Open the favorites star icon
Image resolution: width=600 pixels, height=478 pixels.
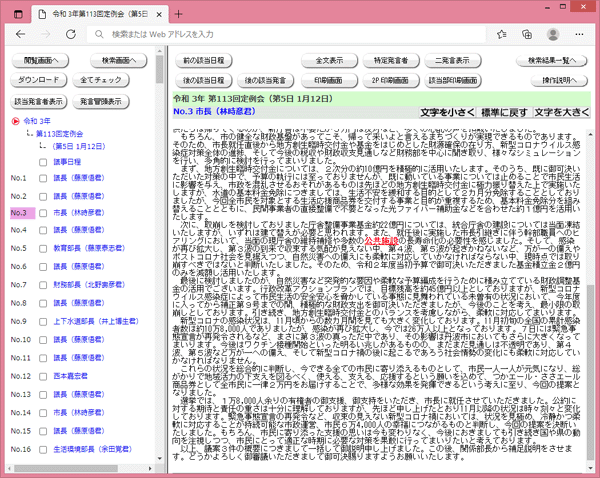tap(502, 34)
